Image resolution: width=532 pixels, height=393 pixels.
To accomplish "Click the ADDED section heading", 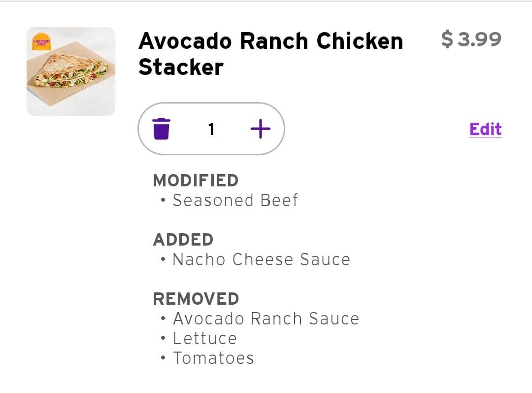I will pyautogui.click(x=183, y=240).
